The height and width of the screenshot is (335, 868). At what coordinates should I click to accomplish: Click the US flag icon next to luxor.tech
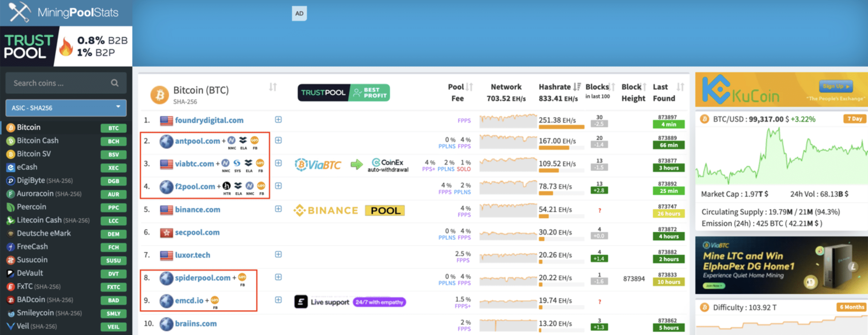[x=166, y=256]
